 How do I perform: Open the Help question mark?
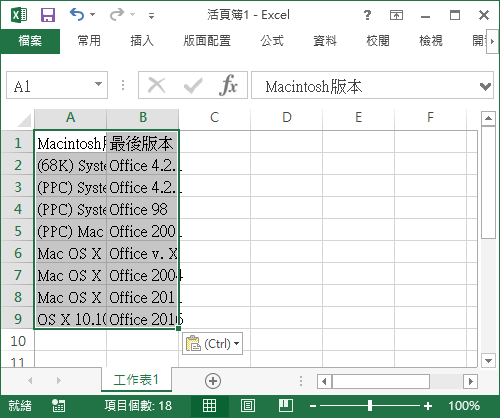click(x=367, y=15)
